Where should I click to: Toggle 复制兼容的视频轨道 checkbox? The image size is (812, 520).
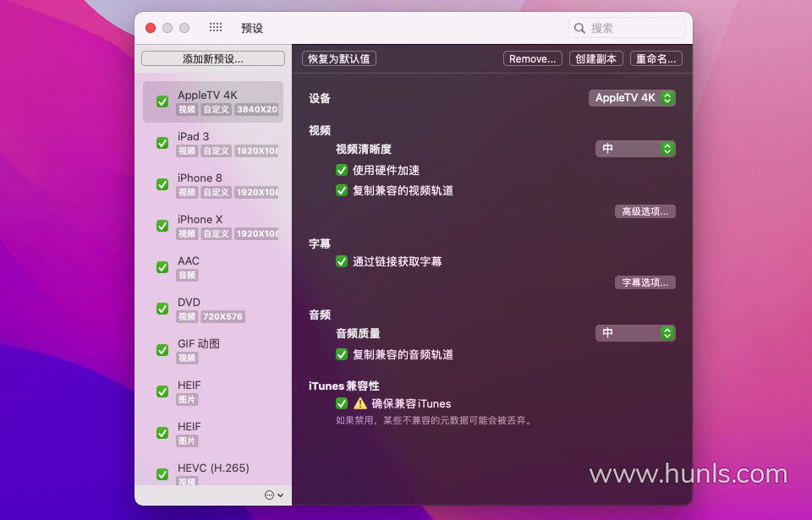coord(341,190)
